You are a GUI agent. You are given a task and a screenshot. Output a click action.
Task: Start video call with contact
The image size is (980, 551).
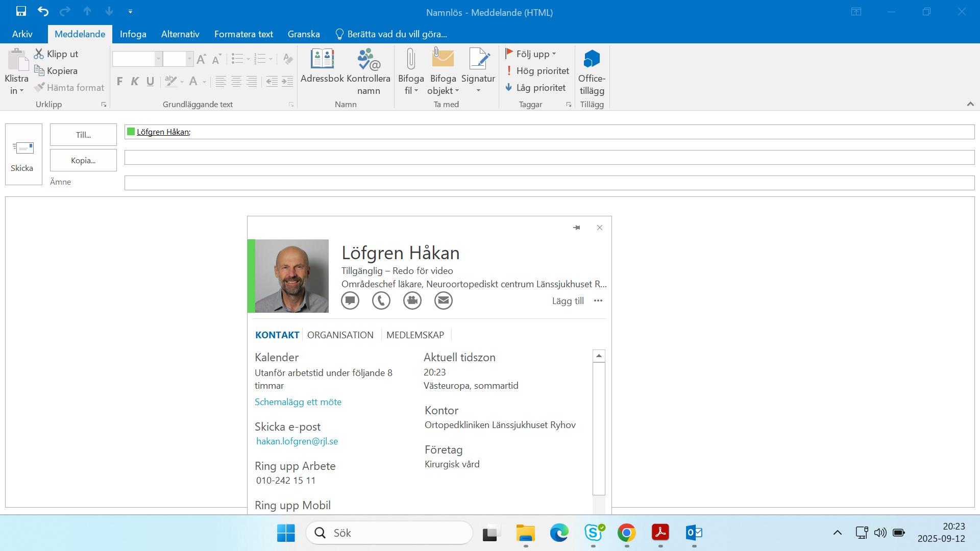(412, 300)
